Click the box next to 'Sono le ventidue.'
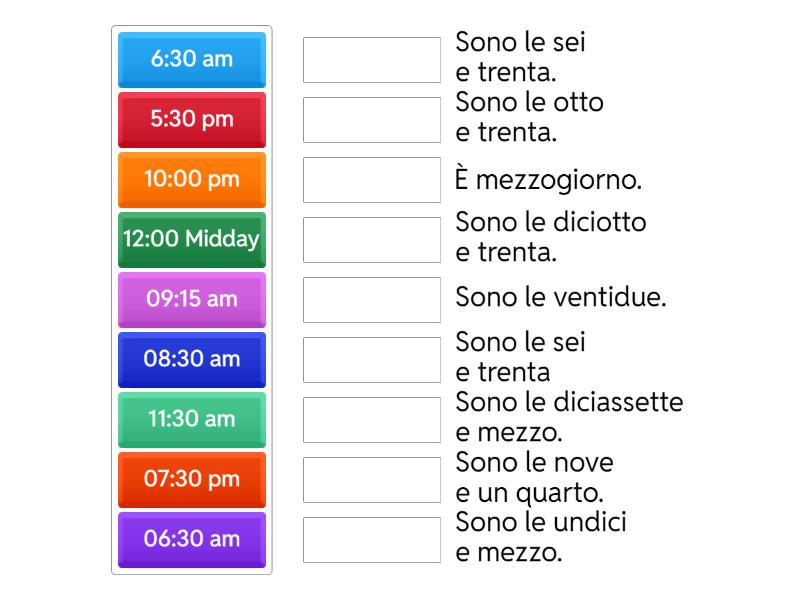This screenshot has height=600, width=800. [371, 299]
